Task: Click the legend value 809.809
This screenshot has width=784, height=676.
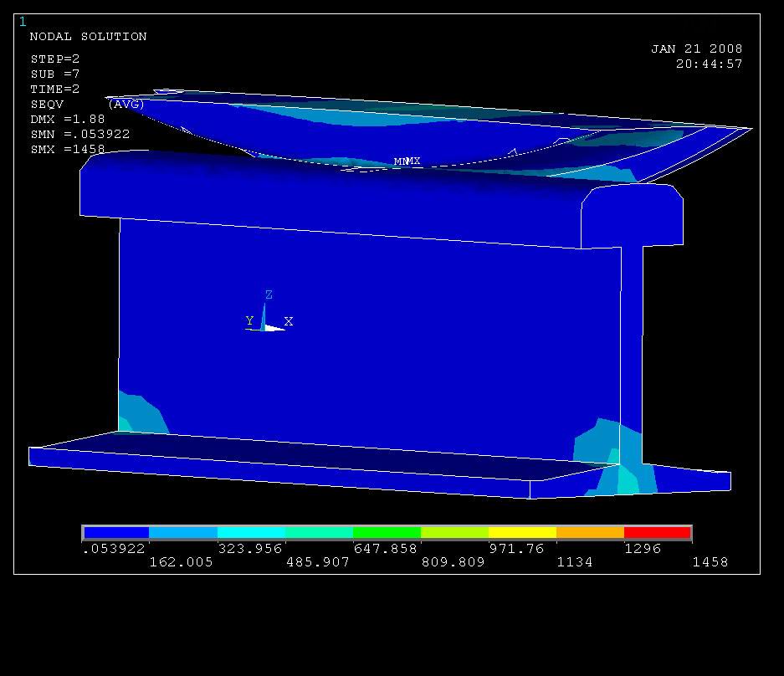Action: pyautogui.click(x=453, y=562)
